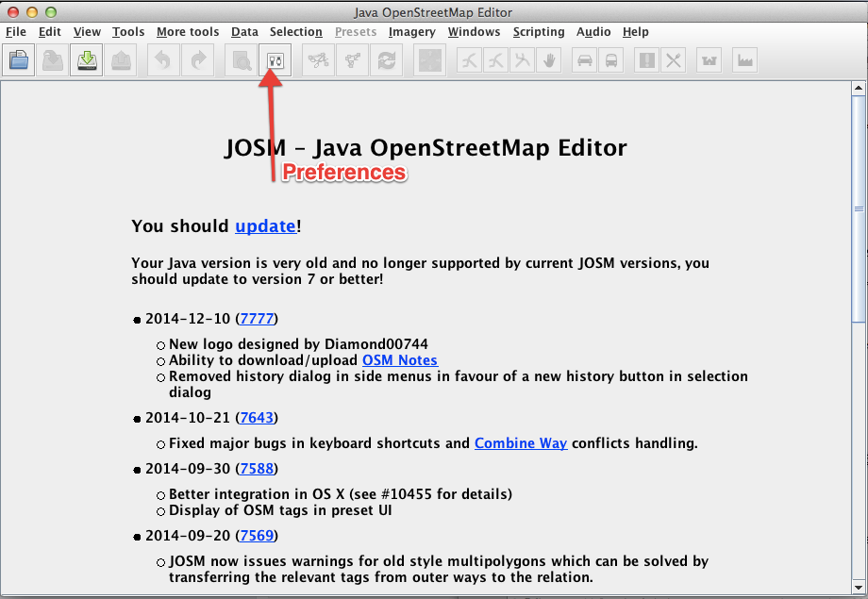Click the car preset icon
The height and width of the screenshot is (599, 868).
pos(585,59)
